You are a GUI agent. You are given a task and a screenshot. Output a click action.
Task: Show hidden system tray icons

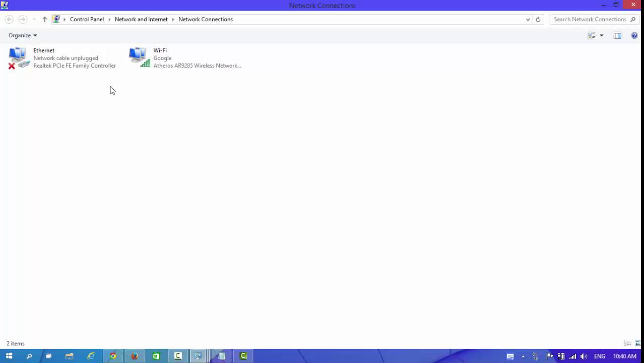523,356
